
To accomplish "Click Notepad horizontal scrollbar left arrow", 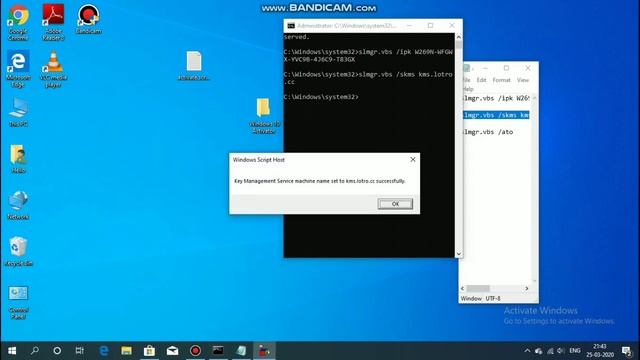I will click(x=462, y=289).
